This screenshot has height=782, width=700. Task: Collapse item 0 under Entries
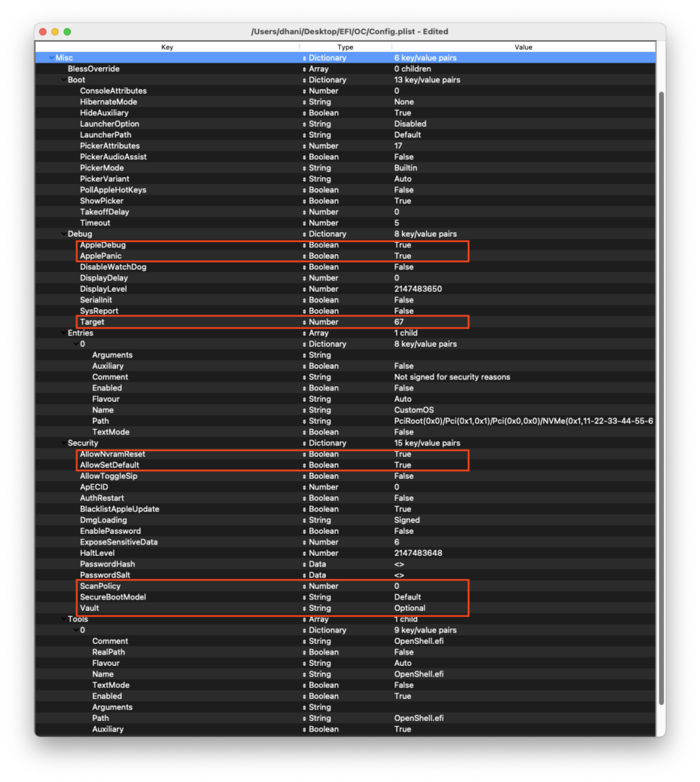click(76, 344)
